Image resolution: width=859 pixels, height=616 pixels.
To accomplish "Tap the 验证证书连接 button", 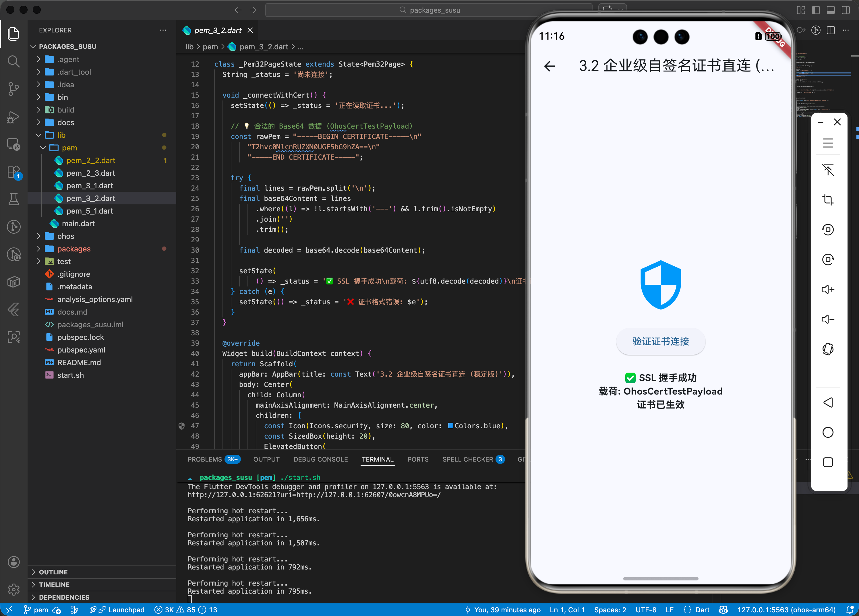I will coord(660,342).
